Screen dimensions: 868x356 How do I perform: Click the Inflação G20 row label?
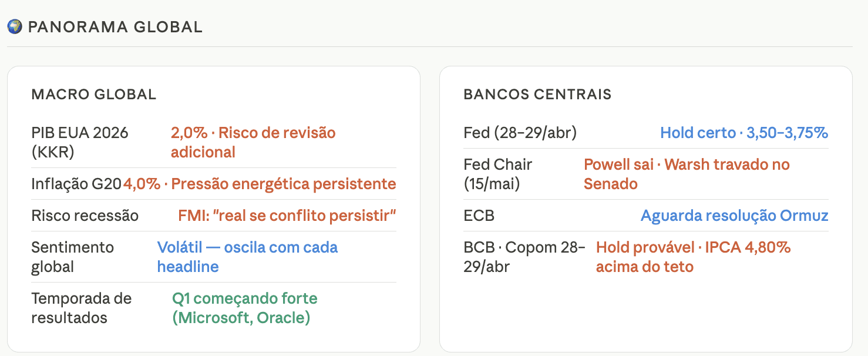(x=76, y=184)
